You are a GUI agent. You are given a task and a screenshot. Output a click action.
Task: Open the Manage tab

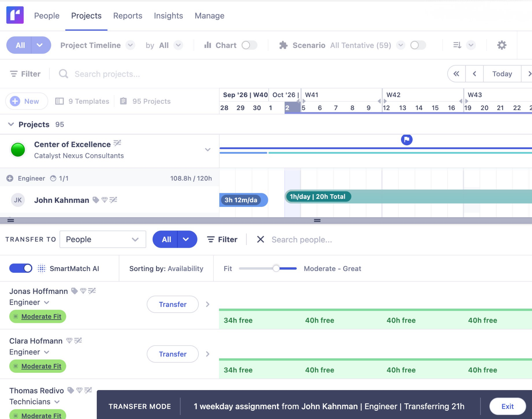pos(209,16)
